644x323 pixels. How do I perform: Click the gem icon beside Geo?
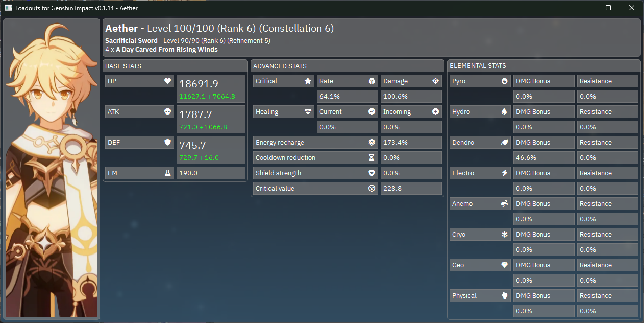(x=504, y=265)
